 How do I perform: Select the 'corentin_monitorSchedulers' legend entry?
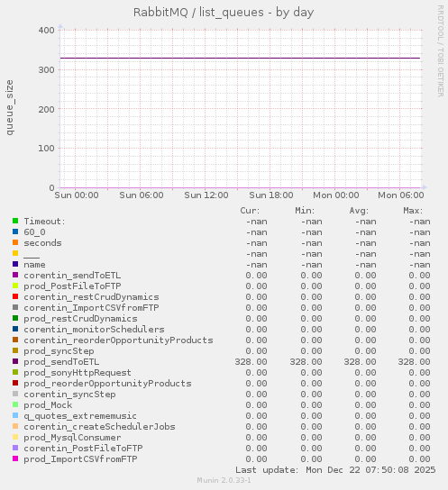point(94,330)
